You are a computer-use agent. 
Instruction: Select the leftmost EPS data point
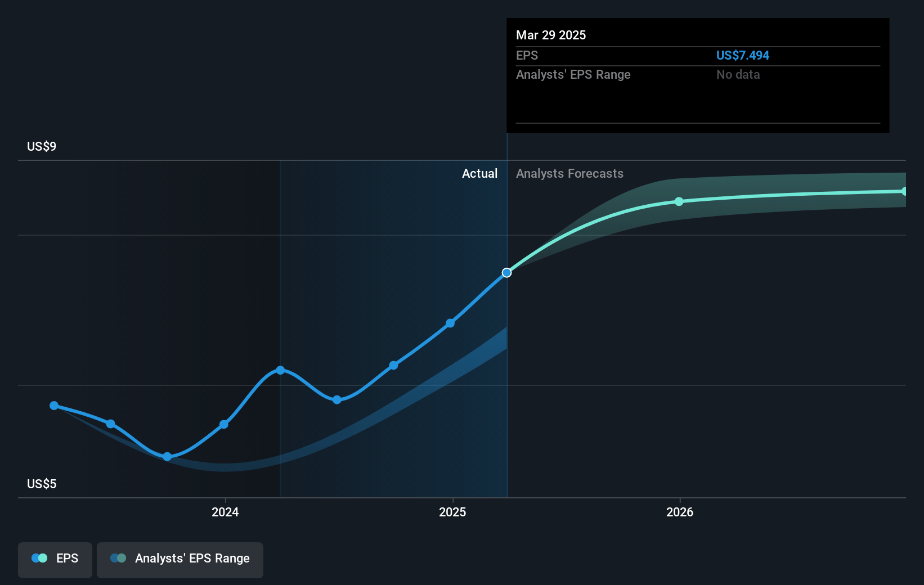(x=54, y=406)
